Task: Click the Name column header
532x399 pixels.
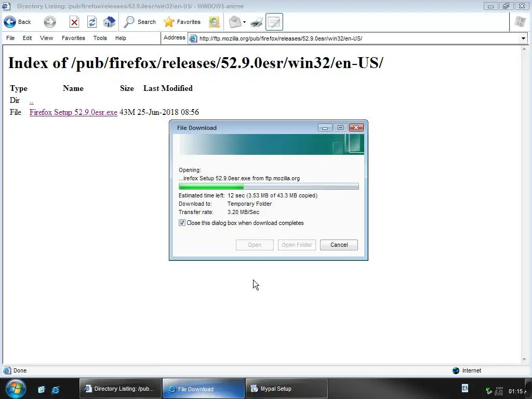Action: (73, 88)
